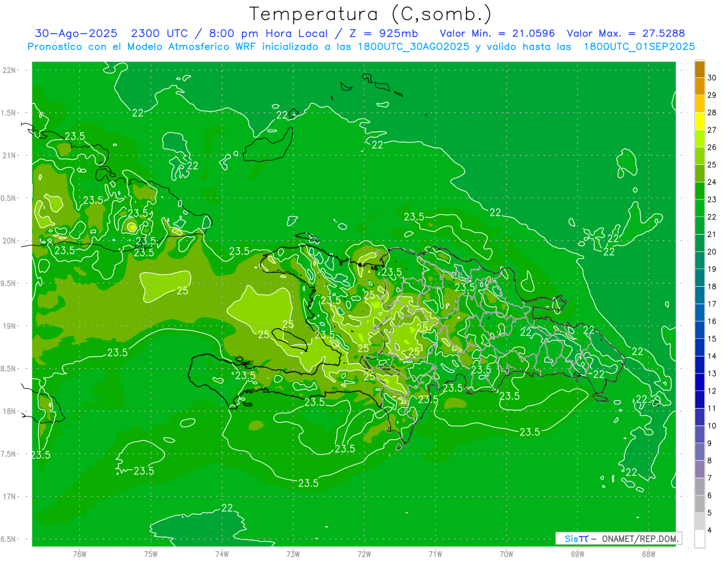The image size is (728, 562).
Task: Click the "76W" longitude axis label
Action: pyautogui.click(x=79, y=554)
